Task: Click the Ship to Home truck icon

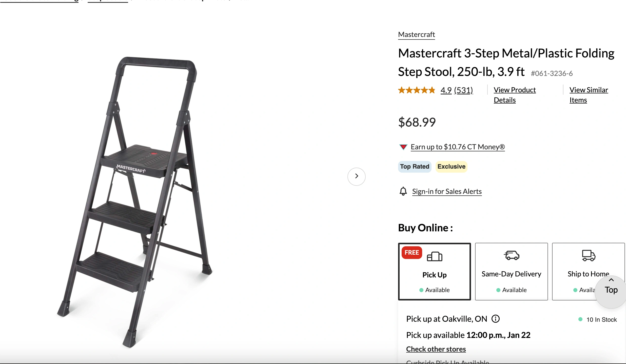Action: click(589, 255)
